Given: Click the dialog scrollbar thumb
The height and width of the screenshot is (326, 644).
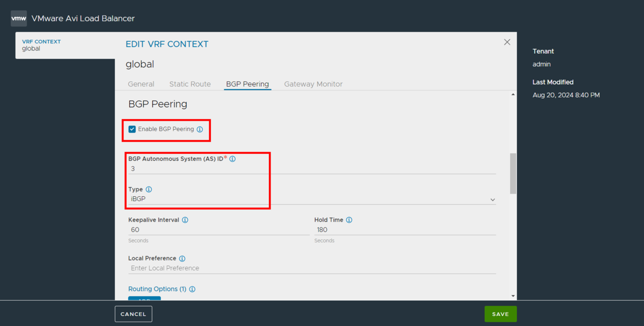Looking at the screenshot, I should [x=513, y=173].
